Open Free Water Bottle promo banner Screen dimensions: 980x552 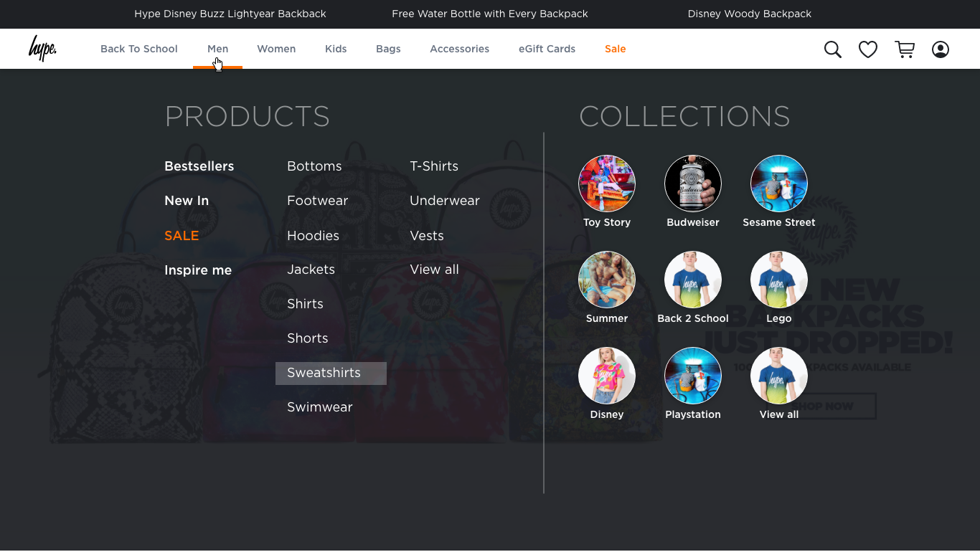tap(490, 14)
